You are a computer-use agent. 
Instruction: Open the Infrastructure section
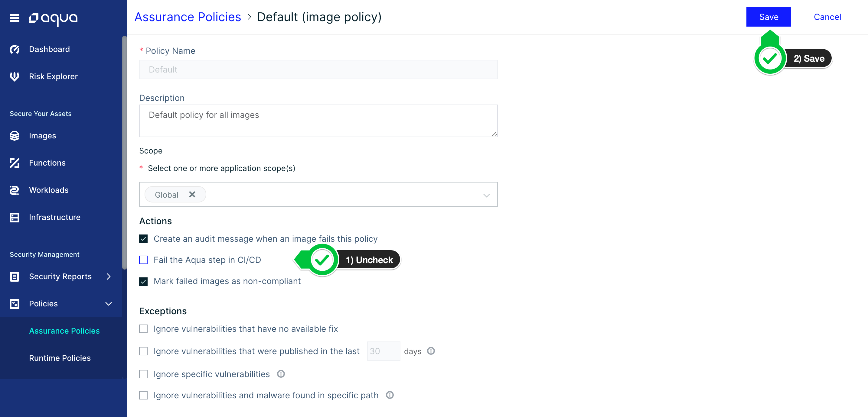54,217
